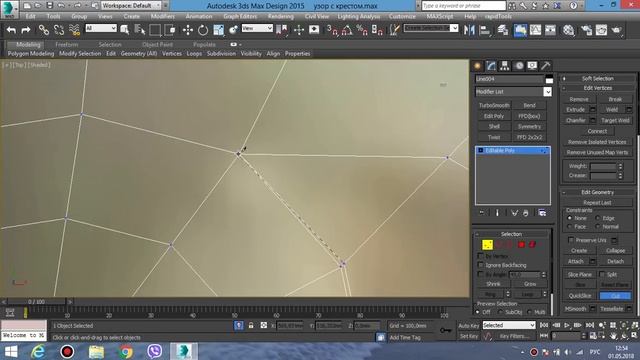Expand the Soft Selection rollout
640x360 pixels.
pyautogui.click(x=598, y=78)
